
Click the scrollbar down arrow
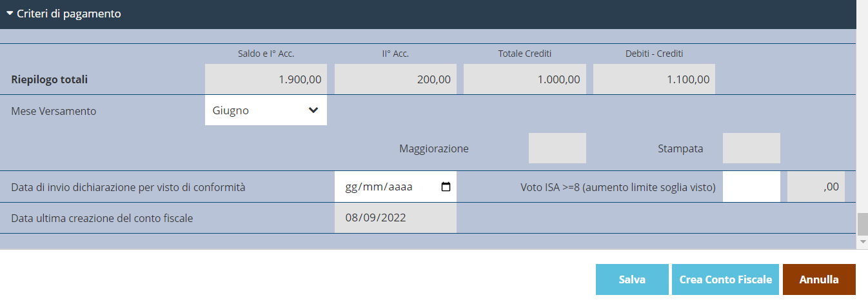click(862, 242)
